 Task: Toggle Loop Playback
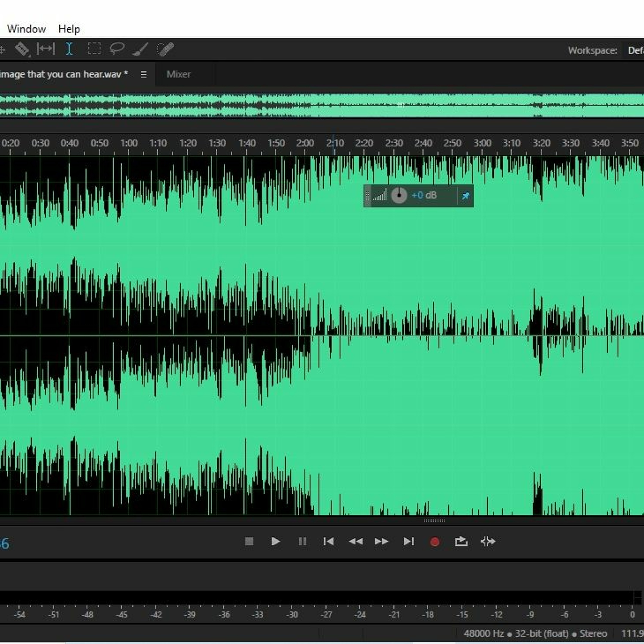coord(461,541)
